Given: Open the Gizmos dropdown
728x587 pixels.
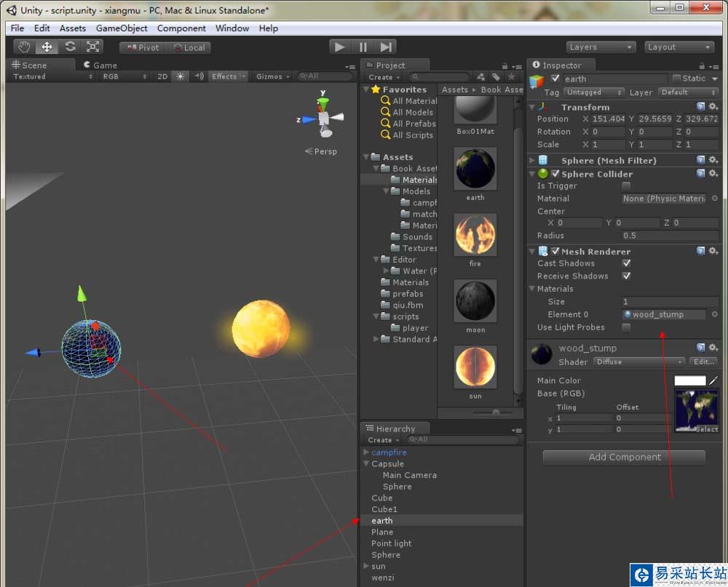Looking at the screenshot, I should point(272,76).
